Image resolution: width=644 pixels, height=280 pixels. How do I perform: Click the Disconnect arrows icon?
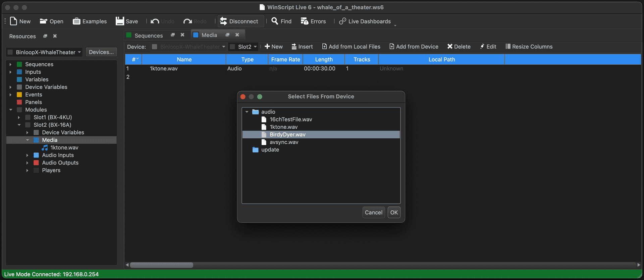pos(223,21)
